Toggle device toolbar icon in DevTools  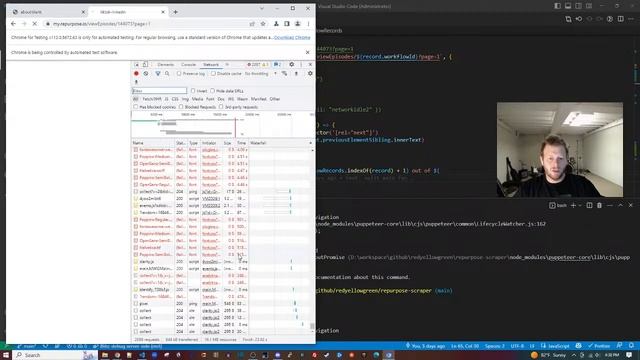145,64
